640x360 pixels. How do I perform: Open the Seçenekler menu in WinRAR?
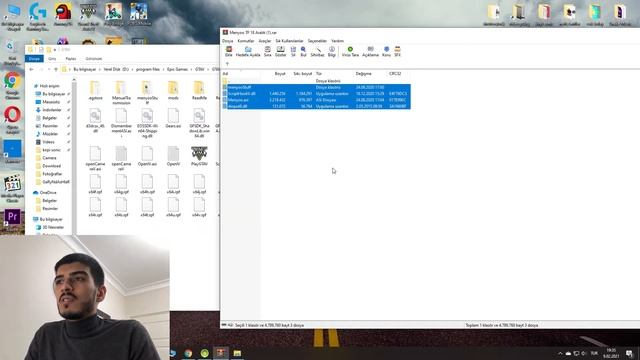[x=317, y=41]
